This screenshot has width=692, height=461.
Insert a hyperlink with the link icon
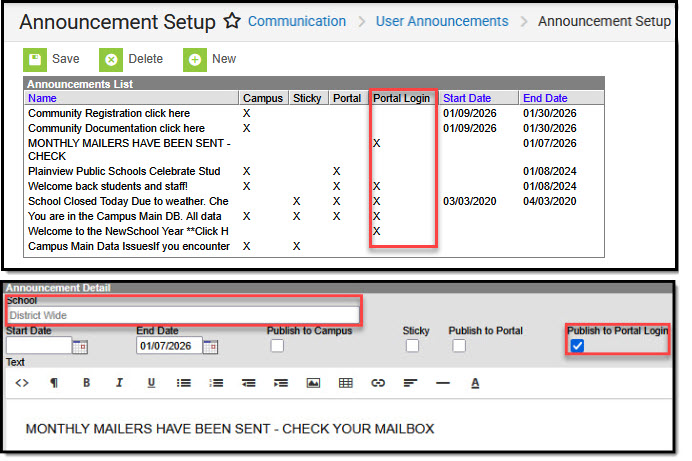tap(378, 383)
